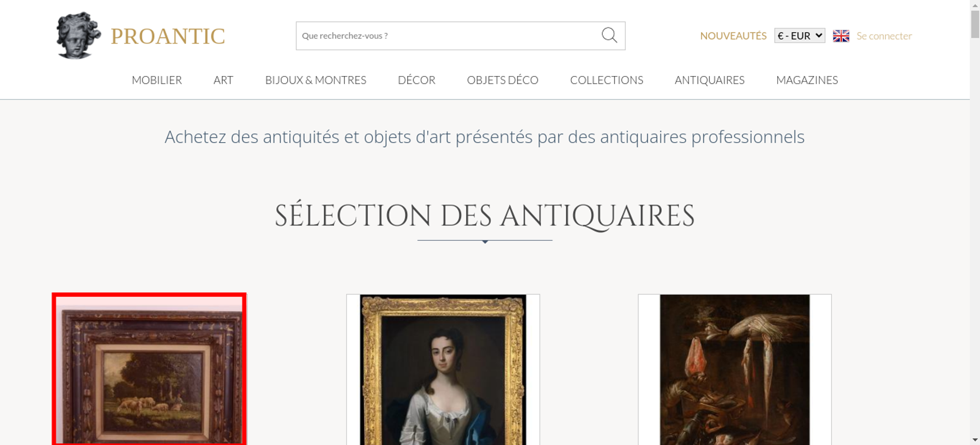Open the ART menu

223,80
